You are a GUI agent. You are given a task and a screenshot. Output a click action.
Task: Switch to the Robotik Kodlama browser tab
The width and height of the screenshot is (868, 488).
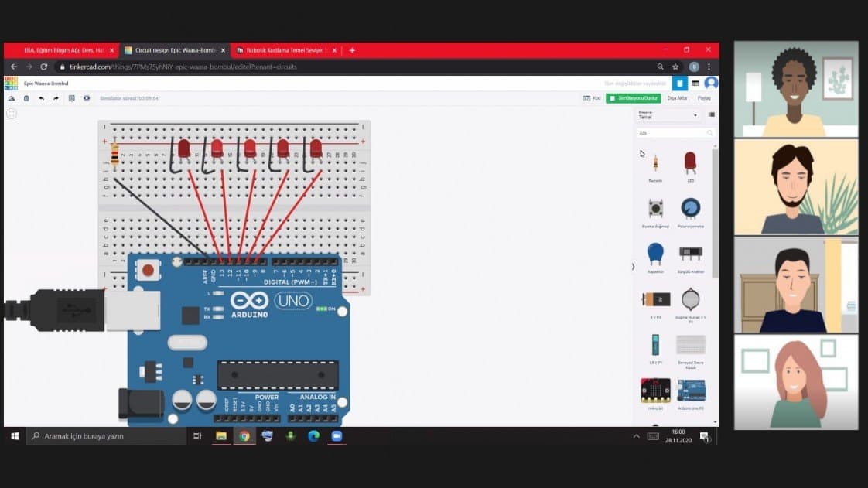pyautogui.click(x=286, y=50)
